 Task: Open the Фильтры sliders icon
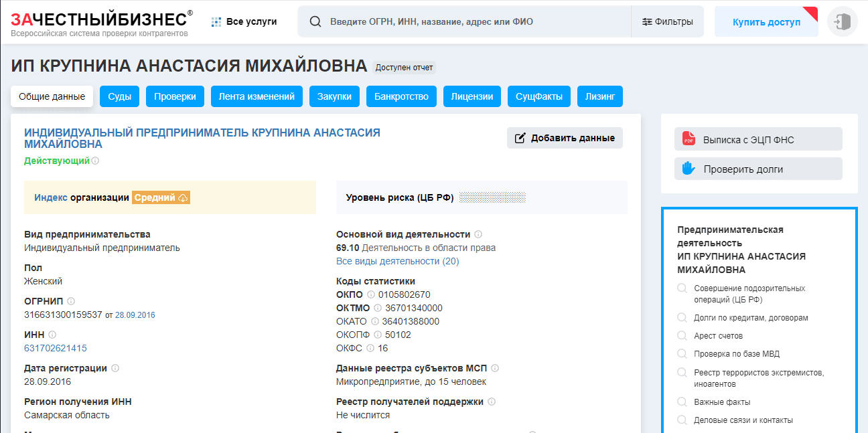(x=647, y=21)
